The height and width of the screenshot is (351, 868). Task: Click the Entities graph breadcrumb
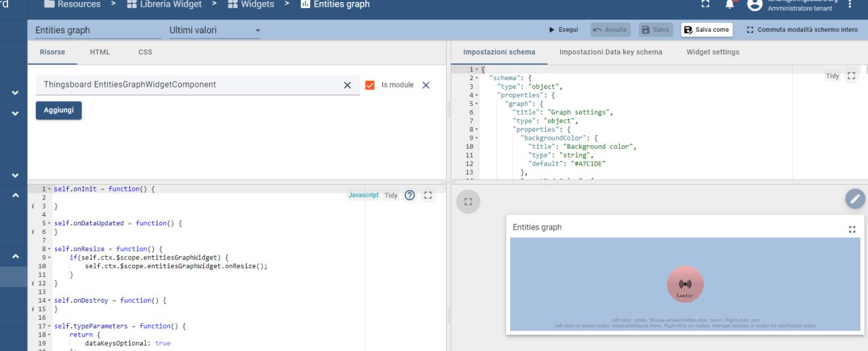point(335,4)
